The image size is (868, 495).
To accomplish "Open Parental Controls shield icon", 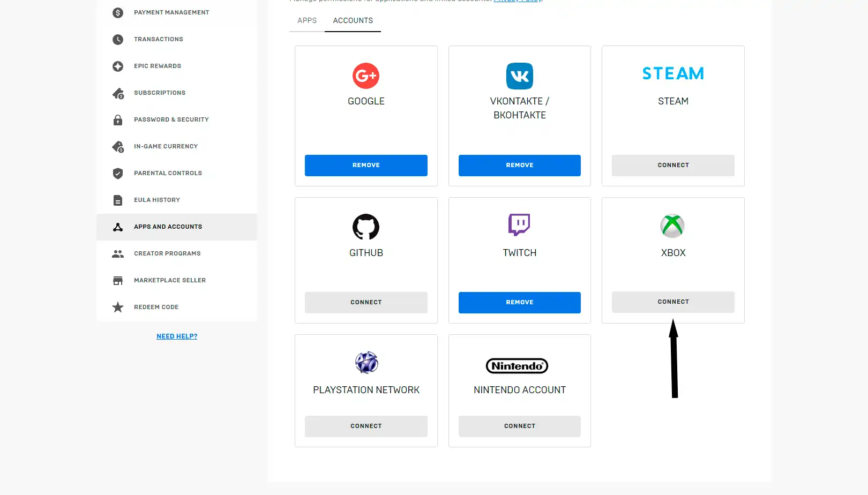I will (118, 173).
